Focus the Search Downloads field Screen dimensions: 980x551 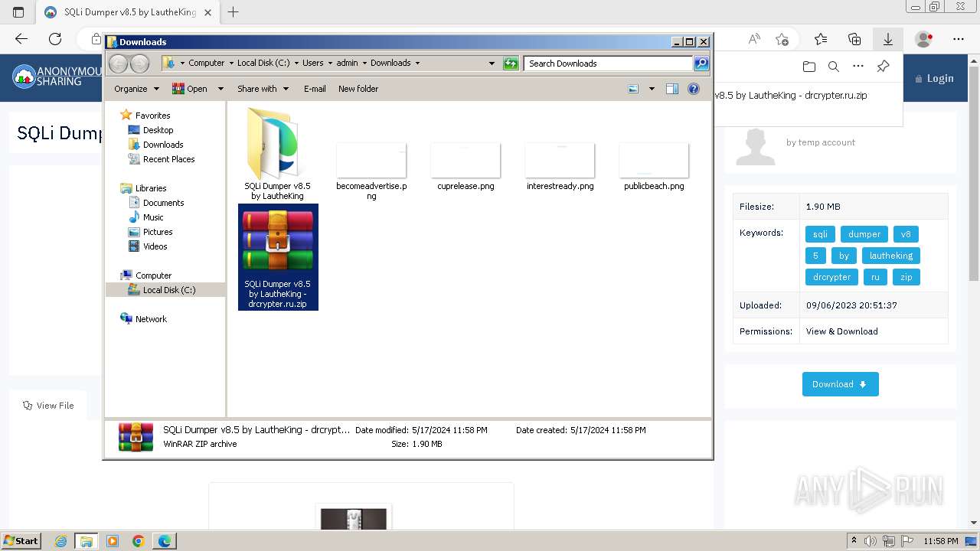click(609, 64)
